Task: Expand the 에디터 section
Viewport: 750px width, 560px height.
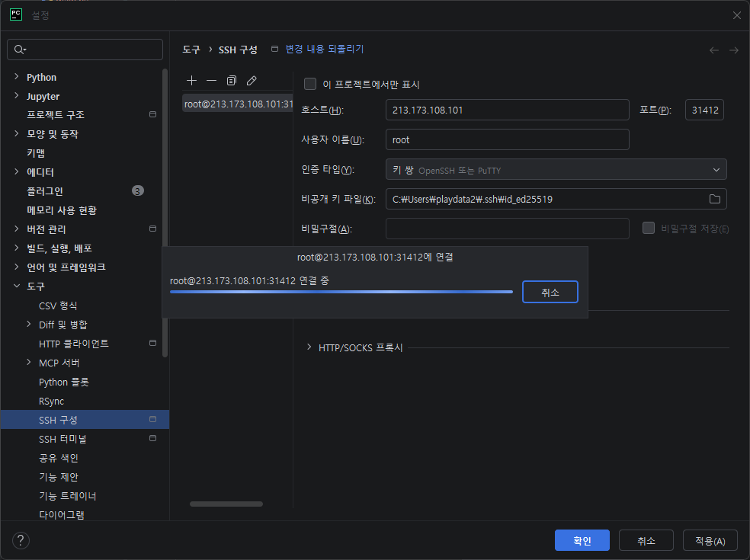Action: tap(17, 171)
